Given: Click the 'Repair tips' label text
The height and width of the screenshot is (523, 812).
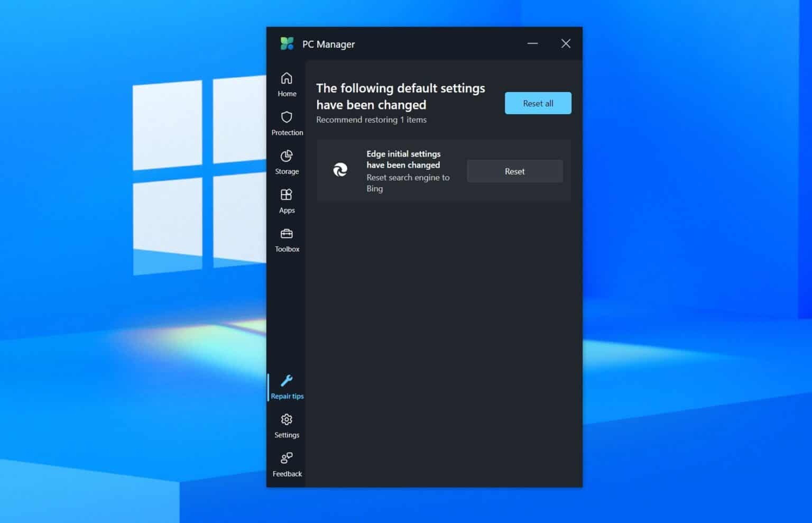Looking at the screenshot, I should [x=287, y=396].
